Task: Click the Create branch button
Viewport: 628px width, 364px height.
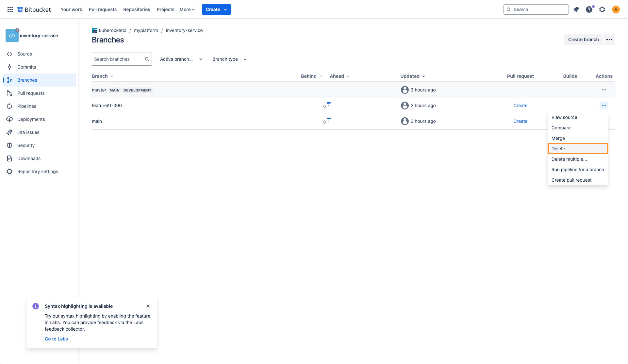Action: tap(583, 39)
